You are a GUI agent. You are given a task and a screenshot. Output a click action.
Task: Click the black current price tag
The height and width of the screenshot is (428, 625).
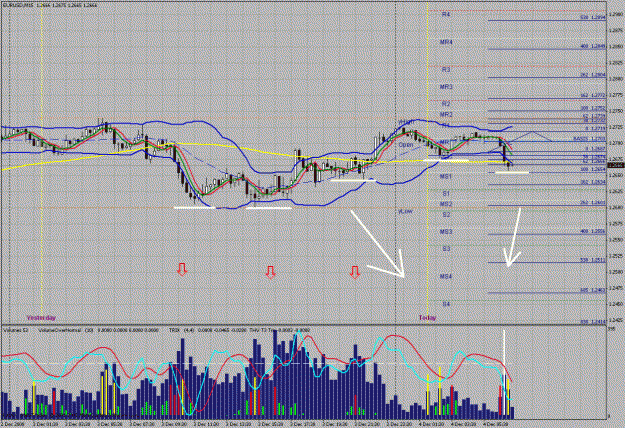pyautogui.click(x=615, y=165)
